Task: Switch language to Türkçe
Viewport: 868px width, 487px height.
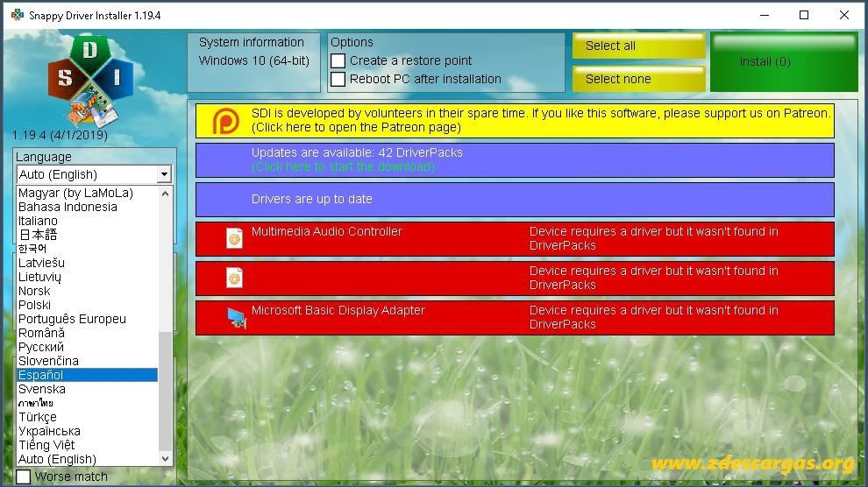Action: (88, 417)
